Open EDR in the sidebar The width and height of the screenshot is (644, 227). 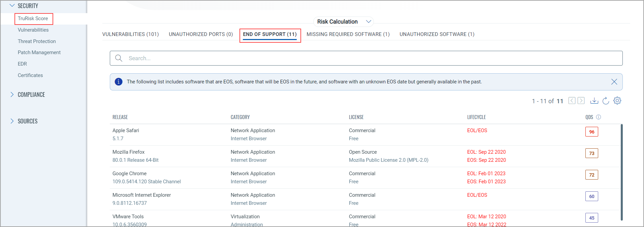pos(22,64)
